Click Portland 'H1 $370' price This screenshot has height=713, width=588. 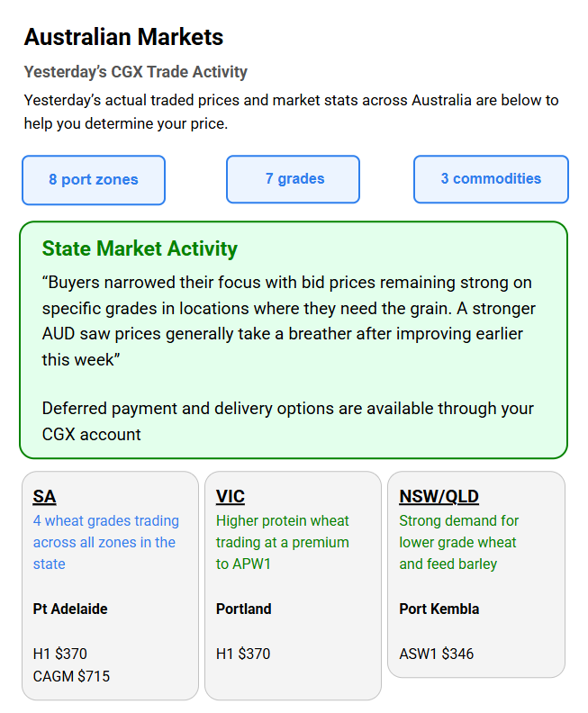tap(243, 654)
